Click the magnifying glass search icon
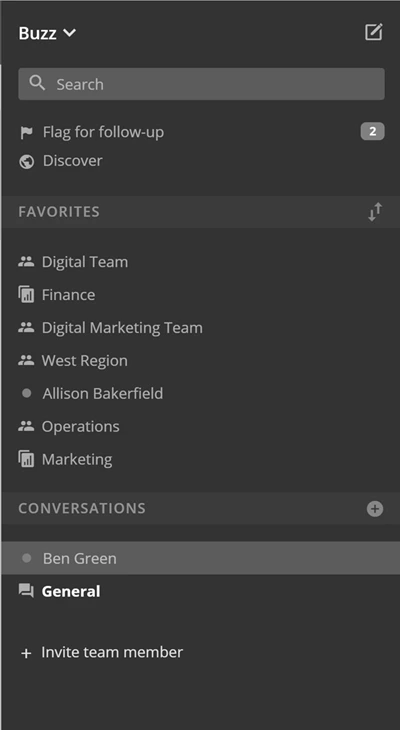Viewport: 400px width, 730px height. point(37,83)
